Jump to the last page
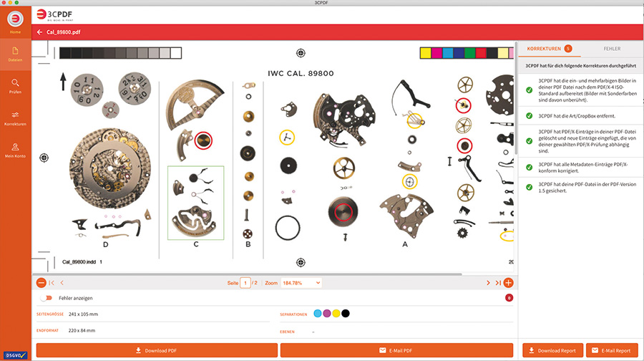 (498, 283)
